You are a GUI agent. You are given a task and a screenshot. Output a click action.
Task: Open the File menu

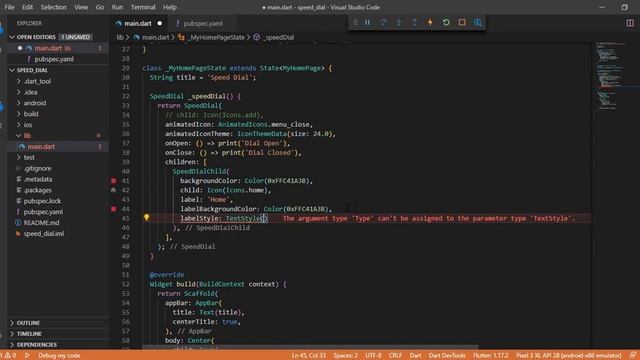(9, 7)
